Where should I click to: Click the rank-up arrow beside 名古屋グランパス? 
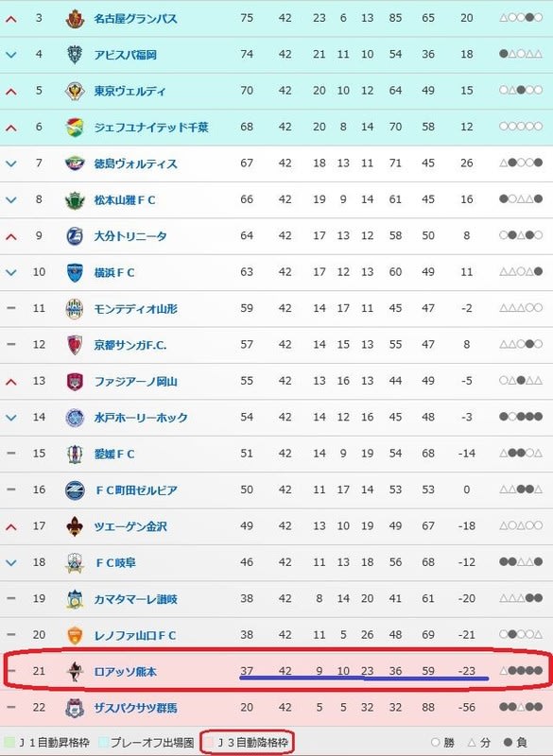point(11,19)
